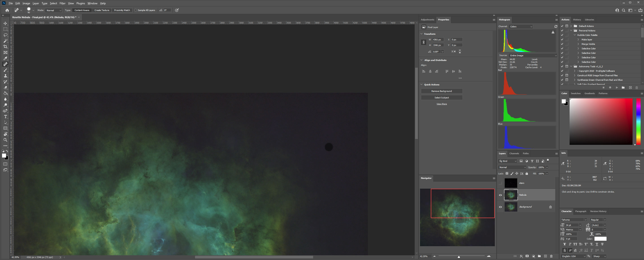Click the stars layer thumbnail
644x260 pixels.
pyautogui.click(x=511, y=183)
